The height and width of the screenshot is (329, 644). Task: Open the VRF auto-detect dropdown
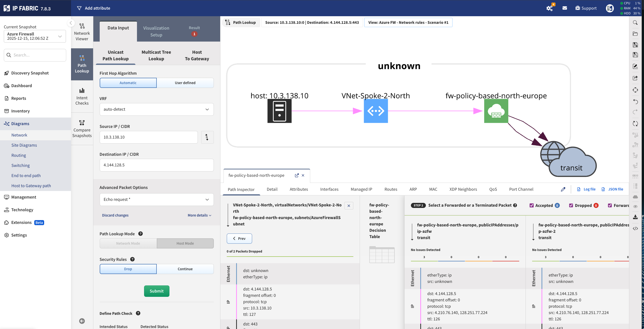click(156, 109)
